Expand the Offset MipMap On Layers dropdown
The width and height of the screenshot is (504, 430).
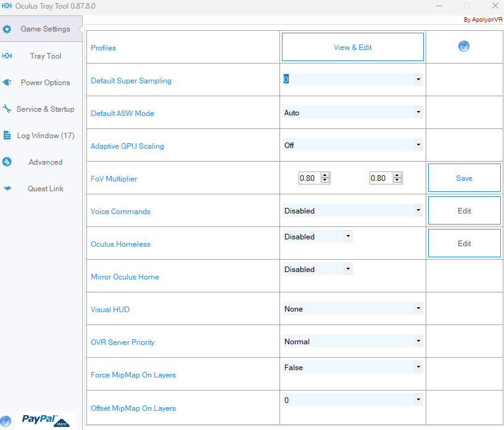418,400
